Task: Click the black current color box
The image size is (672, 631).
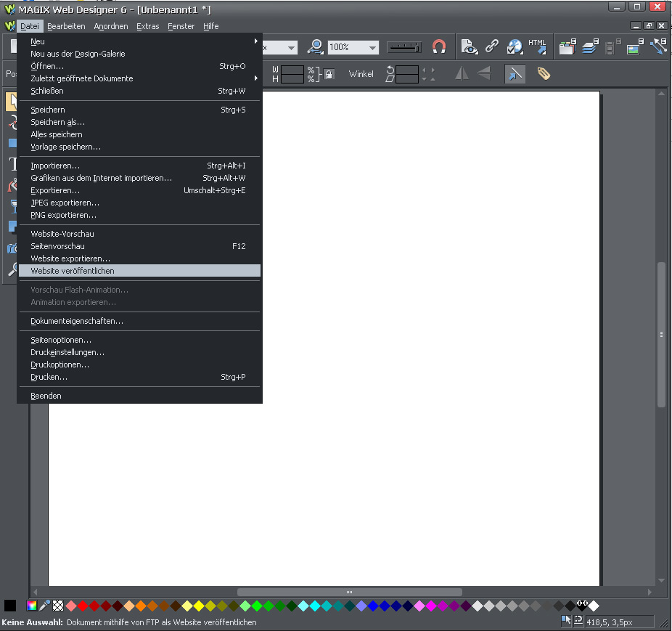Action: 10,606
